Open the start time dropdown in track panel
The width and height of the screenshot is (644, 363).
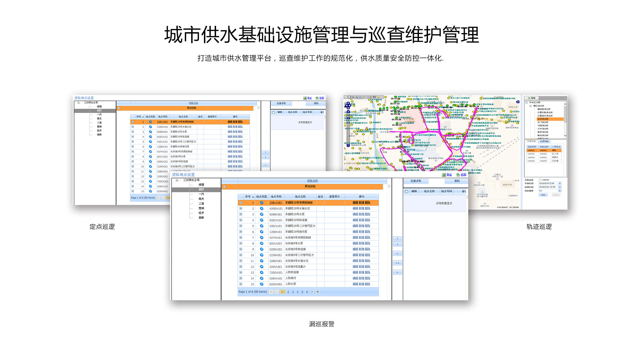[x=559, y=184]
